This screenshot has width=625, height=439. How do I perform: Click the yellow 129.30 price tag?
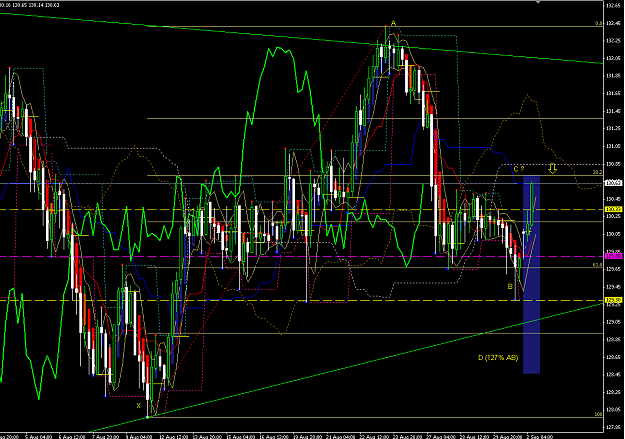point(613,300)
